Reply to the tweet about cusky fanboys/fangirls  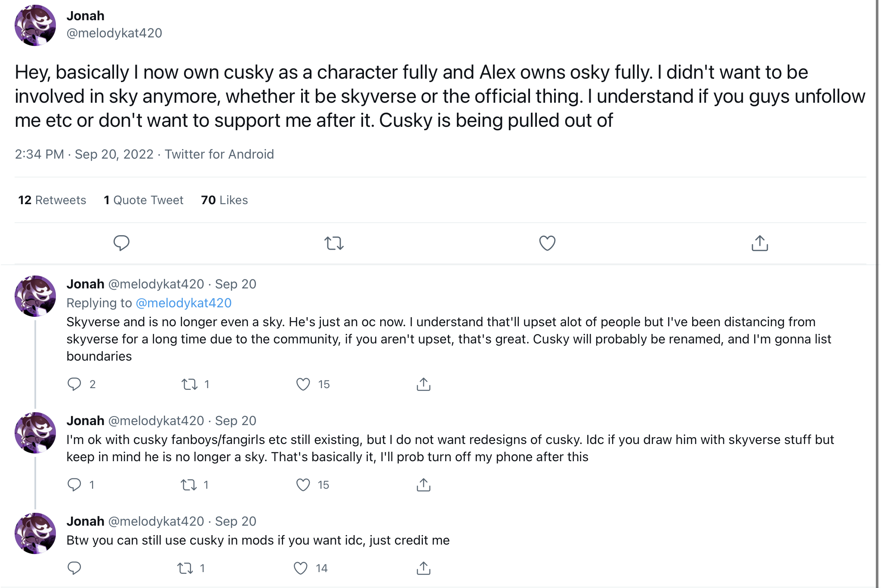[x=74, y=484]
